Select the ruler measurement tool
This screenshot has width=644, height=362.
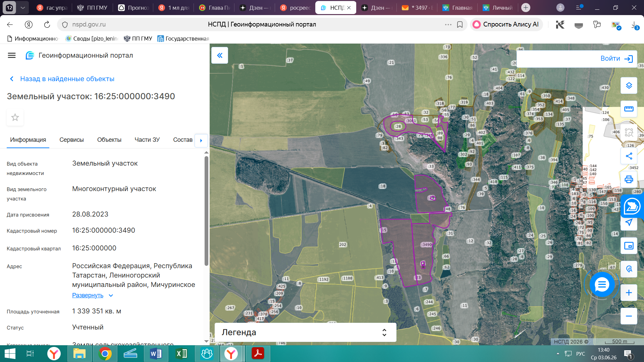coord(629,109)
